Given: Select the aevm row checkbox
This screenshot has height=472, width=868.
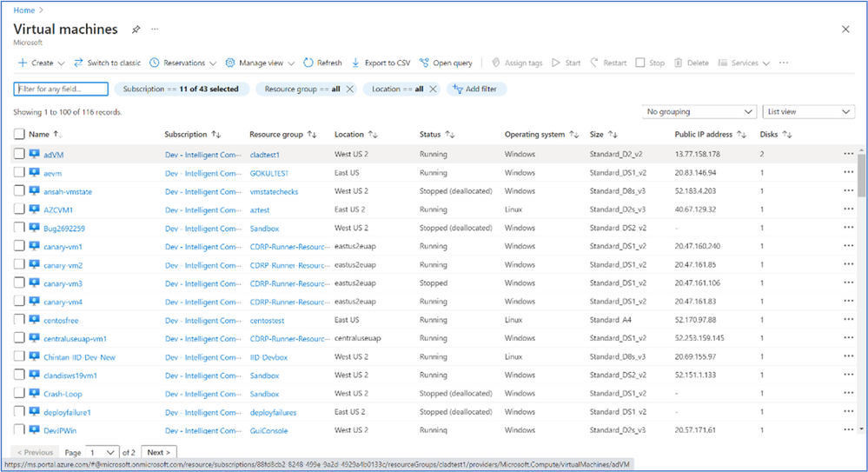Looking at the screenshot, I should point(19,172).
